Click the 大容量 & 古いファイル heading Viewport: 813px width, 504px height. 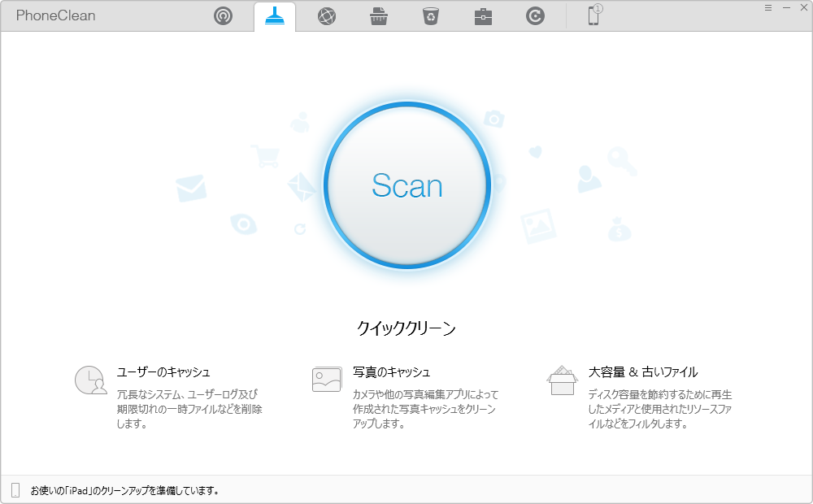click(x=643, y=372)
